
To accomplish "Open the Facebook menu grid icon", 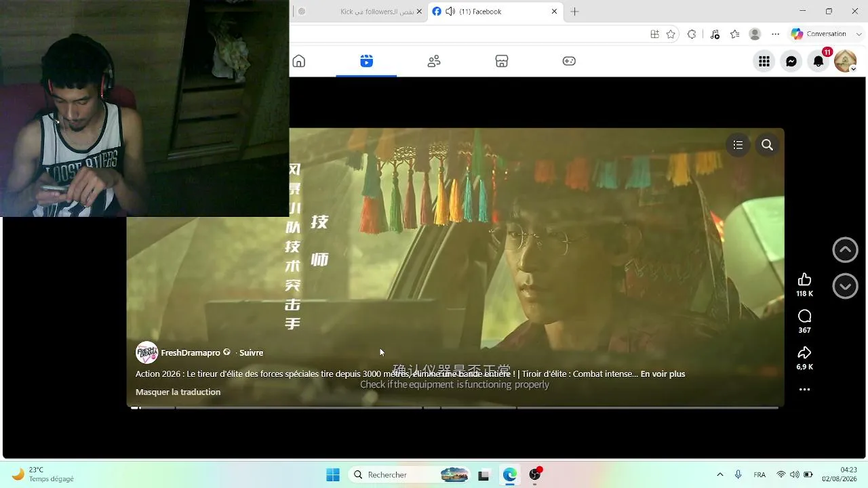I will 764,62.
